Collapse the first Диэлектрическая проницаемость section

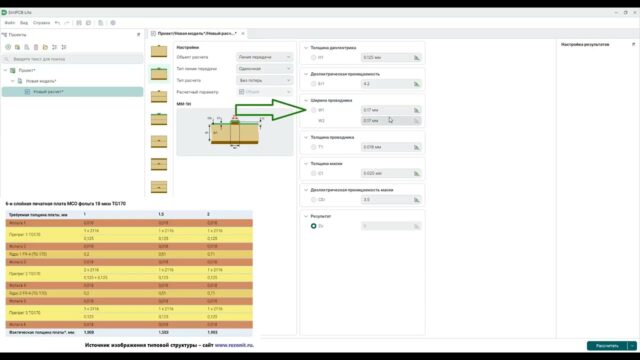pos(306,74)
